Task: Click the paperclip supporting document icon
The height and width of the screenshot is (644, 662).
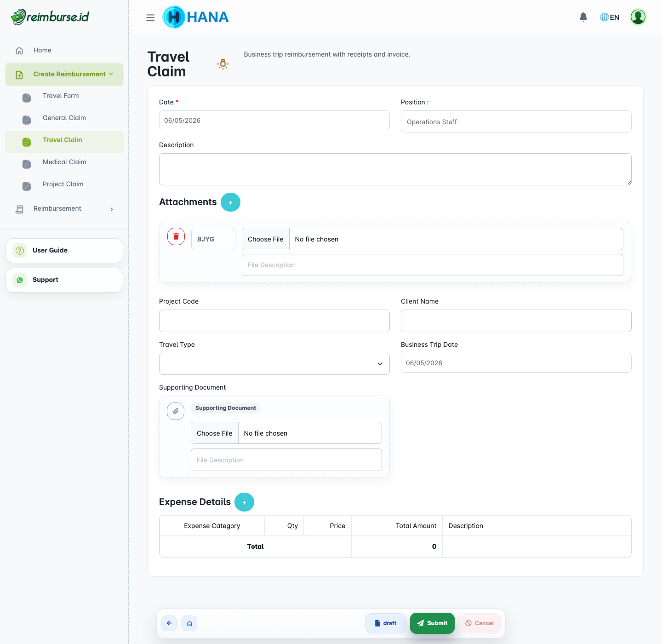Action: click(x=176, y=411)
